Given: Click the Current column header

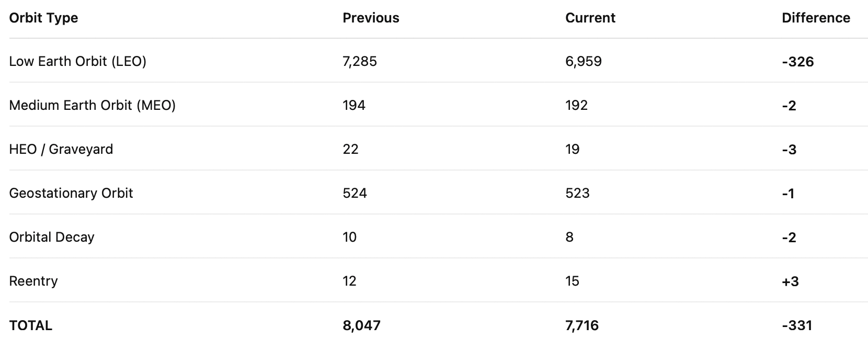Looking at the screenshot, I should (x=590, y=18).
